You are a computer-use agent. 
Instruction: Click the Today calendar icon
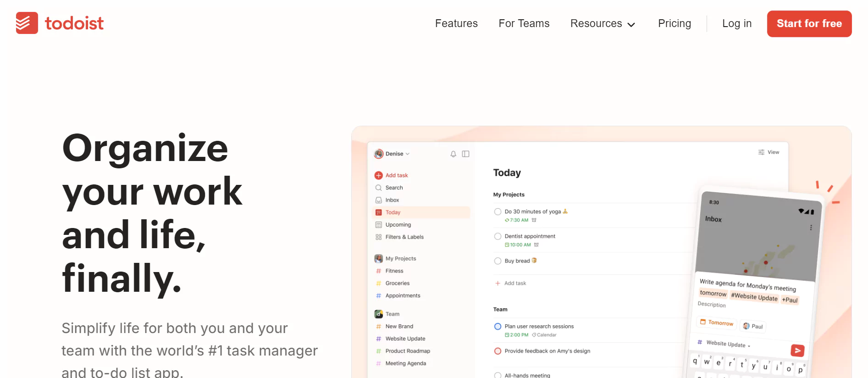pos(378,212)
